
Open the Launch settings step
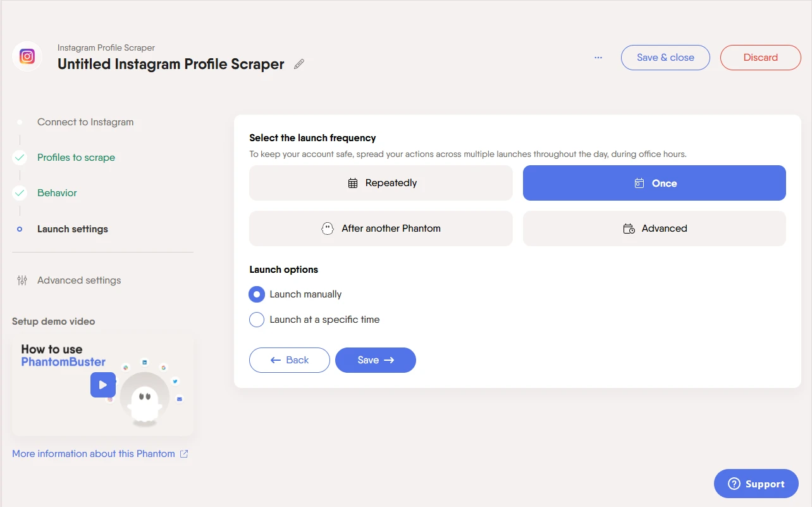tap(73, 229)
